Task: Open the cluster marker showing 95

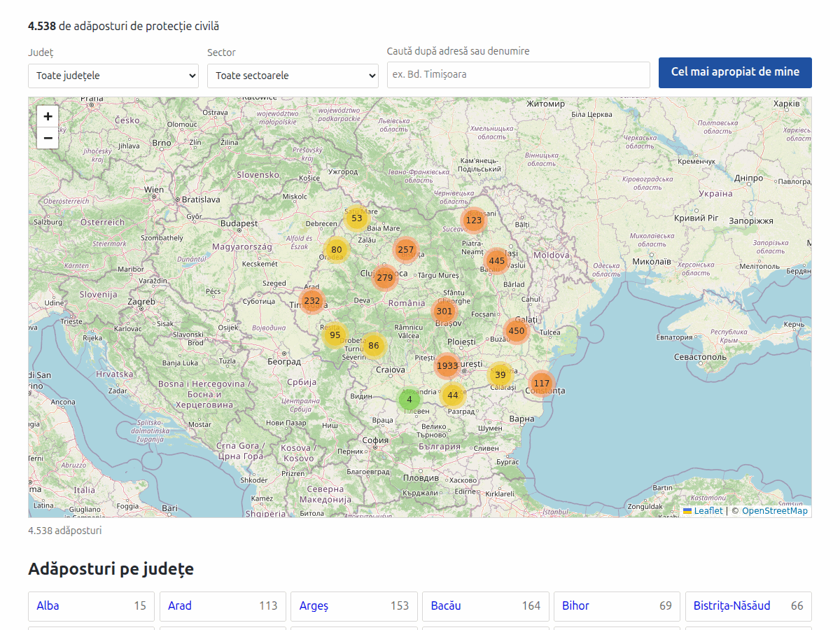Action: point(335,335)
